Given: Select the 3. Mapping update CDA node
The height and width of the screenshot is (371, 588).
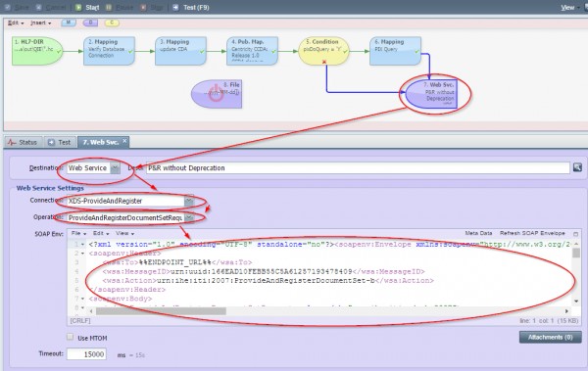Looking at the screenshot, I should [x=180, y=51].
